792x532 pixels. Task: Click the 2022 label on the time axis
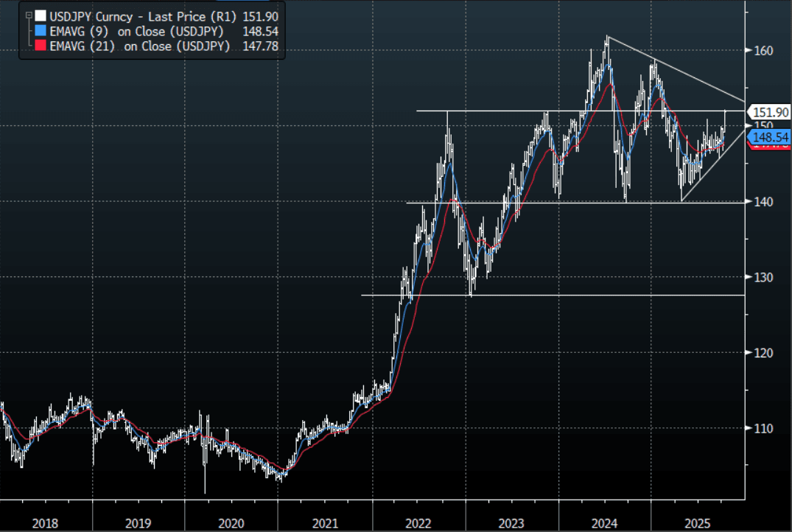click(x=418, y=523)
